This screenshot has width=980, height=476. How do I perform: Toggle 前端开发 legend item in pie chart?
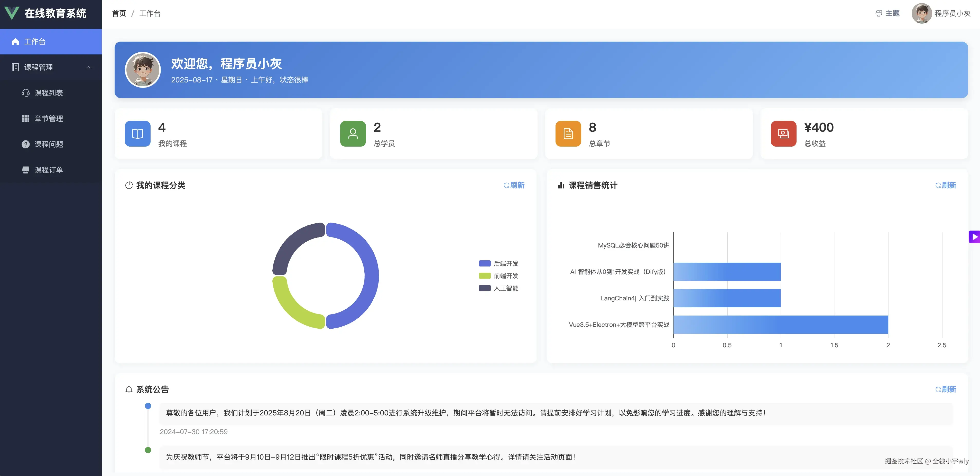pos(498,276)
